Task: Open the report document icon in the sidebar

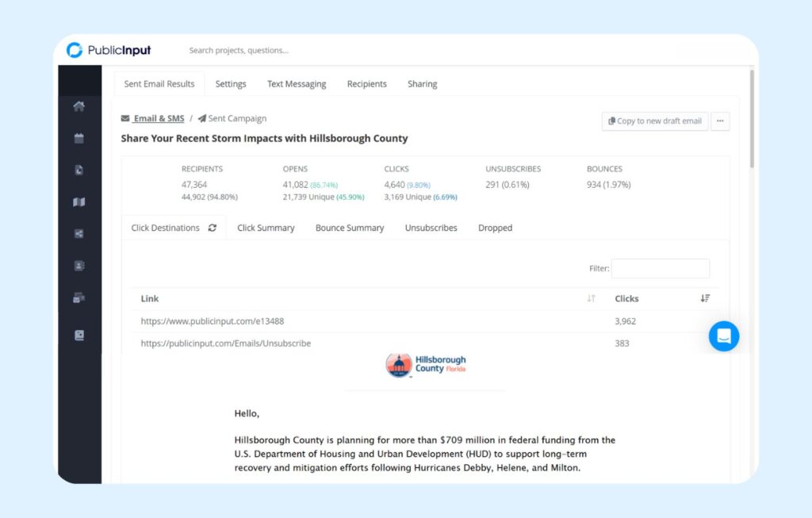Action: pos(79,171)
